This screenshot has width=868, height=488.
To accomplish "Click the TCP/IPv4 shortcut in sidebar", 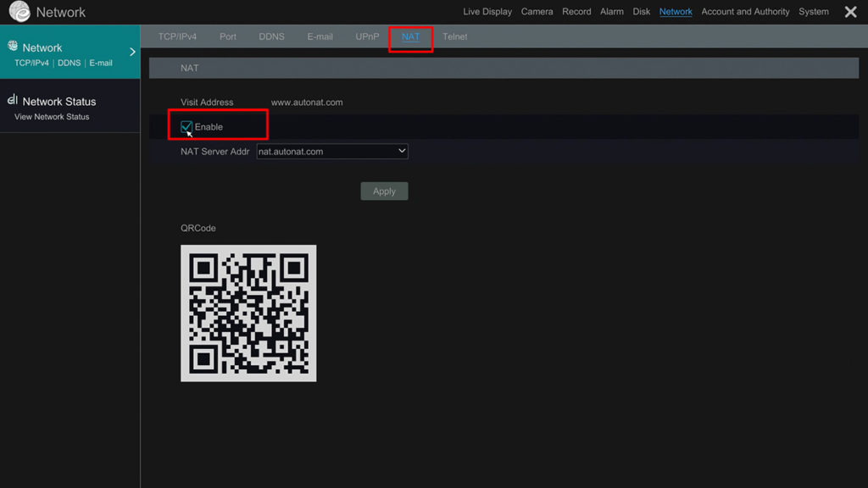I will click(31, 63).
